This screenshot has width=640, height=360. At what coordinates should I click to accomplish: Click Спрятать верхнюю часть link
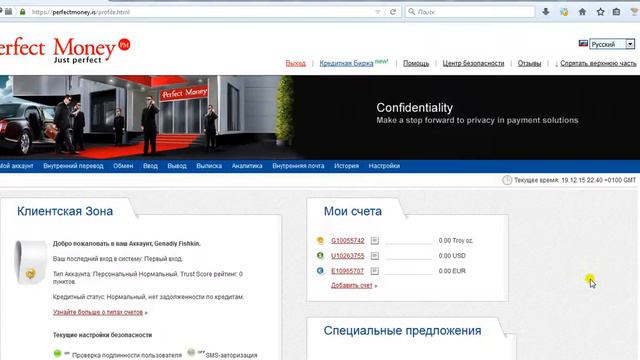click(x=598, y=63)
